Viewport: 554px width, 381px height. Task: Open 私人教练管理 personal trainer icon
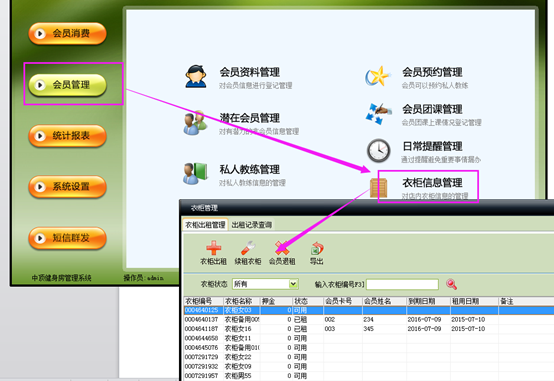195,174
